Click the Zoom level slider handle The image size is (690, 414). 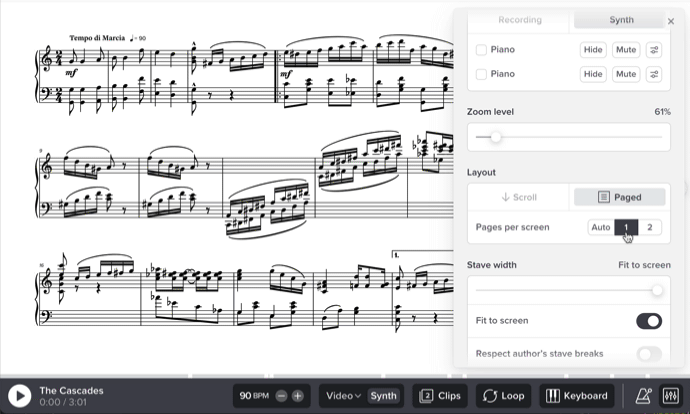point(496,137)
